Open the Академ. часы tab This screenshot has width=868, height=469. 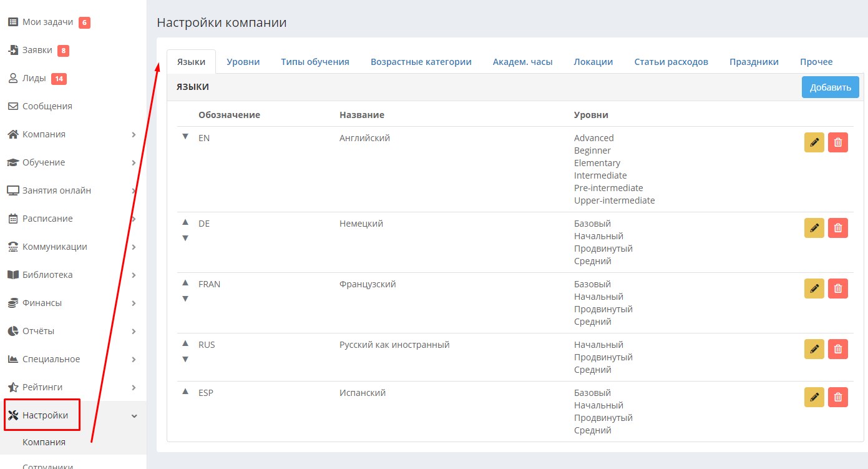click(523, 62)
